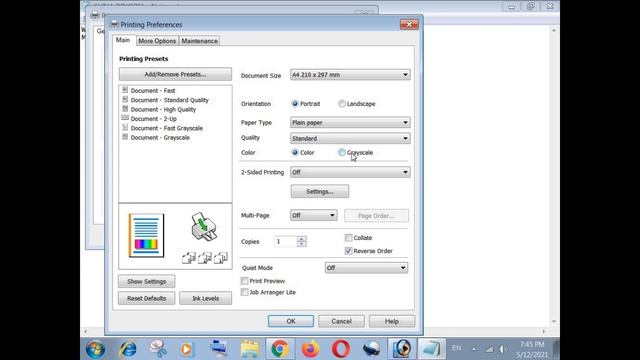
Task: Click Reset Defaults button
Action: [x=147, y=298]
